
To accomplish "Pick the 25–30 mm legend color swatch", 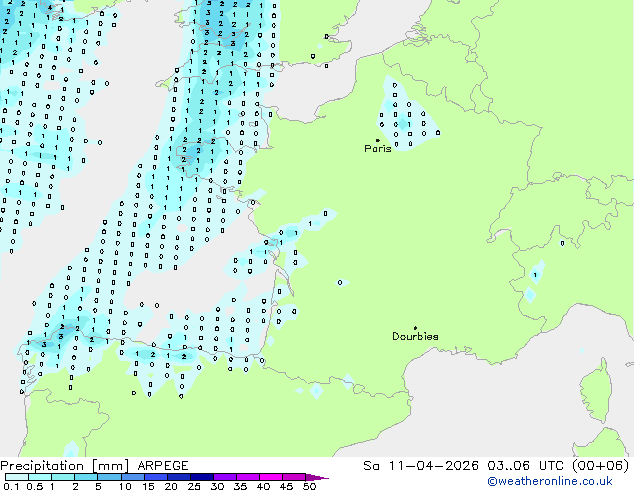I will (x=202, y=477).
